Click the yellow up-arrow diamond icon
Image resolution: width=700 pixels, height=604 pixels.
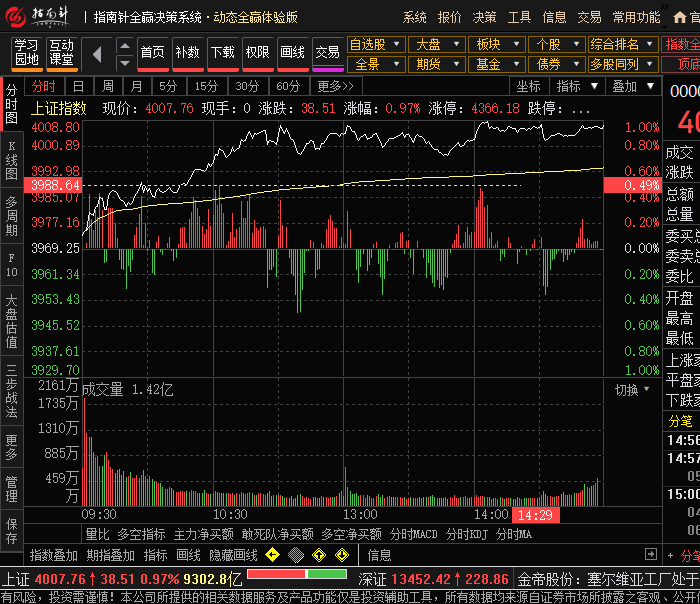pyautogui.click(x=319, y=555)
